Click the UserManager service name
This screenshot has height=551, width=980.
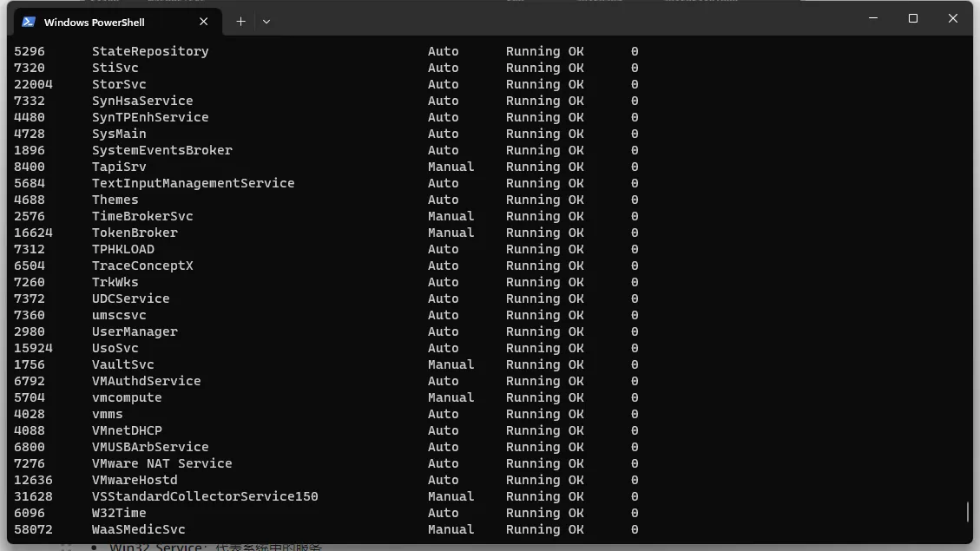click(x=135, y=331)
